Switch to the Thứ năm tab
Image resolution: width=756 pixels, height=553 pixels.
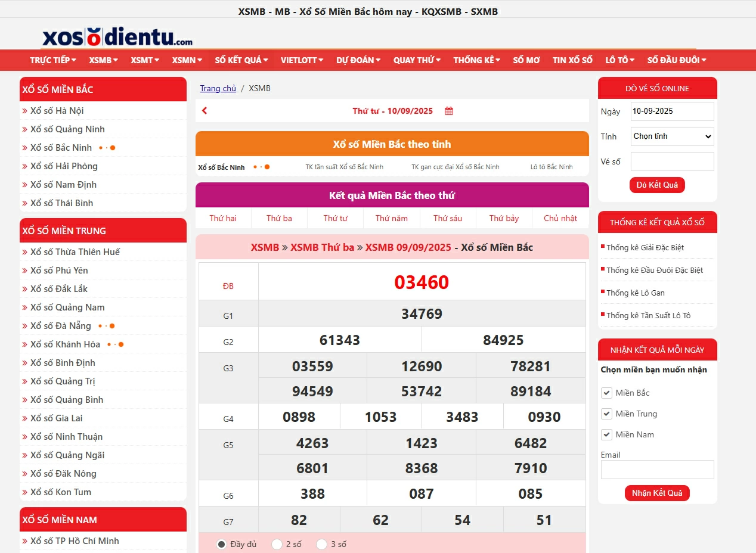pyautogui.click(x=391, y=218)
